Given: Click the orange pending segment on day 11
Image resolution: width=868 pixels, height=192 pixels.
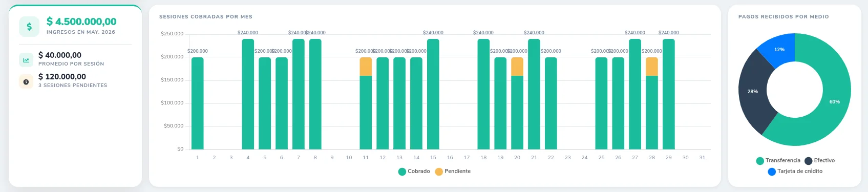Looking at the screenshot, I should pos(366,67).
